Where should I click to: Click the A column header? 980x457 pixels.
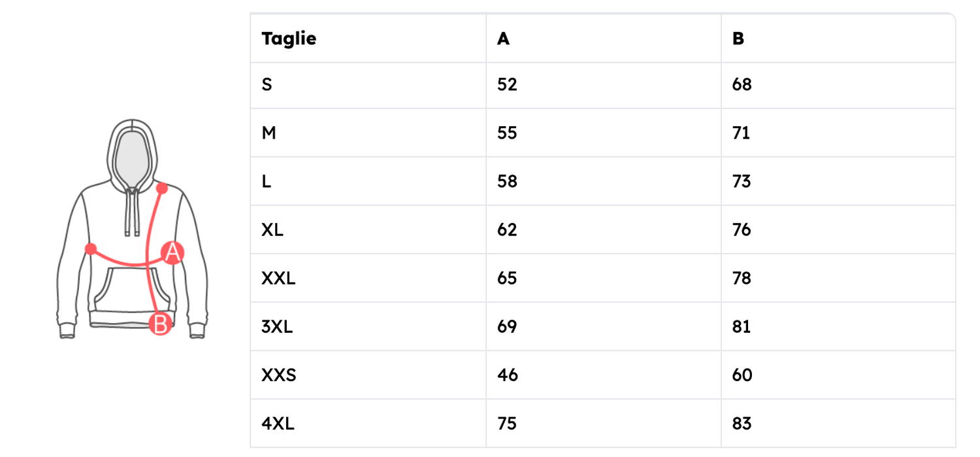point(503,39)
